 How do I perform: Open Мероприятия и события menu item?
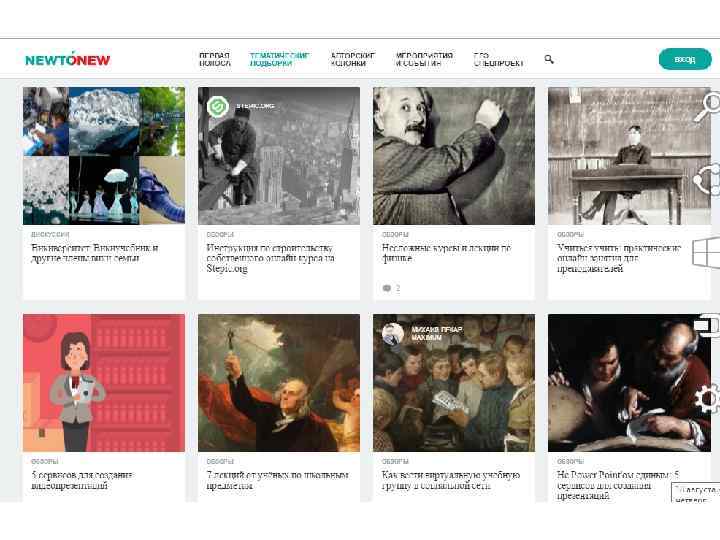(424, 59)
